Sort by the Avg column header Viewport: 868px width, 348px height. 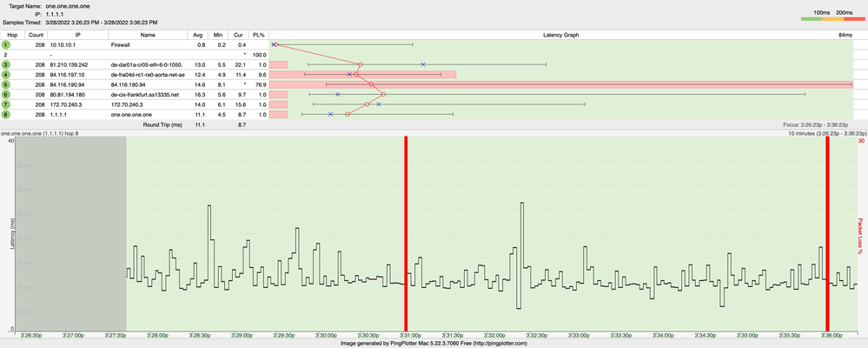(197, 35)
